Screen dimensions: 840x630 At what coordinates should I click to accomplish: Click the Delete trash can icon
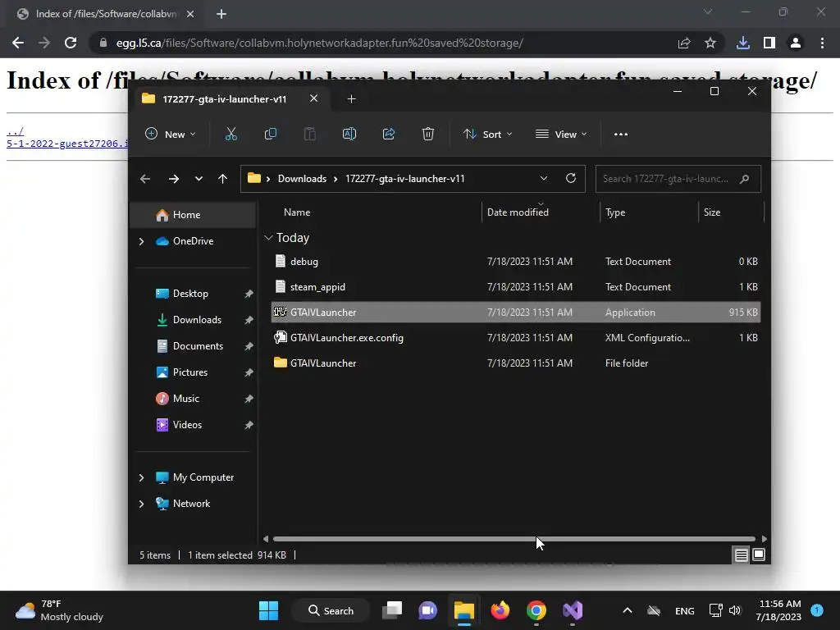[427, 134]
